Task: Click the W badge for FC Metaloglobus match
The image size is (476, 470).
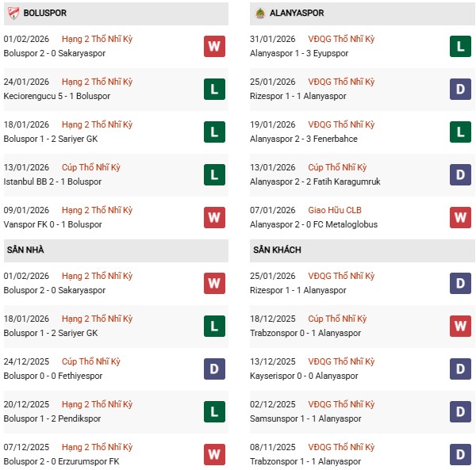Action: [461, 217]
